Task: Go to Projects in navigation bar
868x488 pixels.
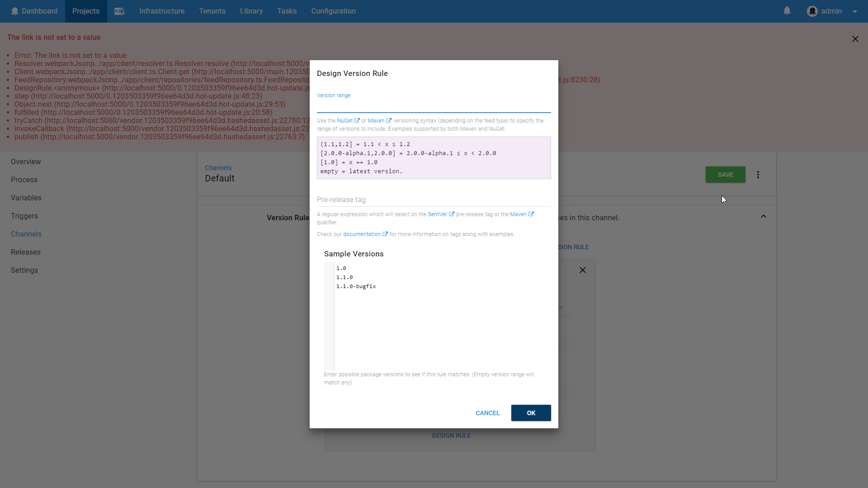Action: (86, 11)
